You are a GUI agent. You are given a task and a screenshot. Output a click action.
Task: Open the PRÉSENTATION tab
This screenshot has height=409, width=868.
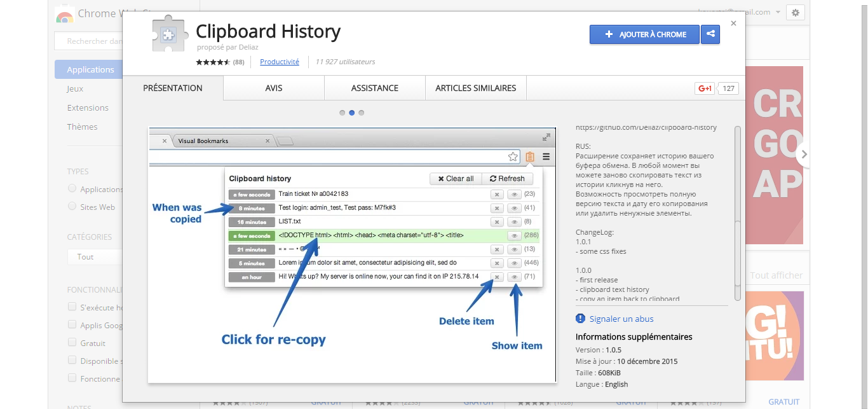point(173,88)
